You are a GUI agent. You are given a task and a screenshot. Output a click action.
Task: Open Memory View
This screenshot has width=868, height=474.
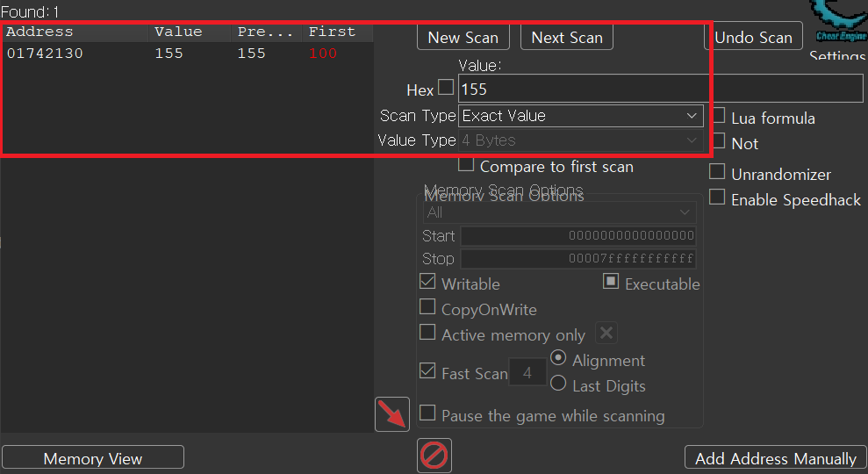coord(93,458)
